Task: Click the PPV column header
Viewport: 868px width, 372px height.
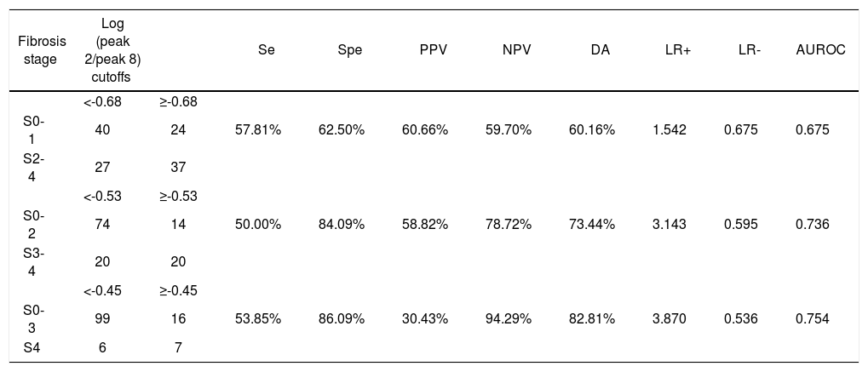Action: click(434, 50)
